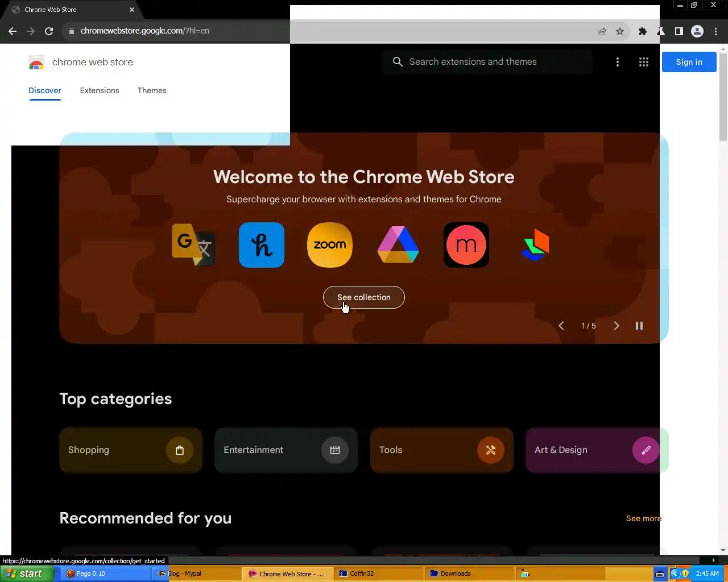Click the search magnifier icon
This screenshot has width=728, height=582.
tap(398, 62)
